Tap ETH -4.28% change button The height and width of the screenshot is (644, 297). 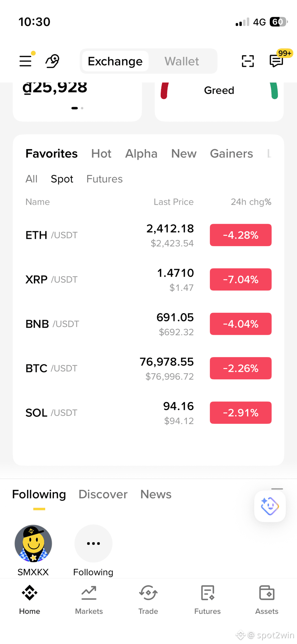click(x=241, y=235)
